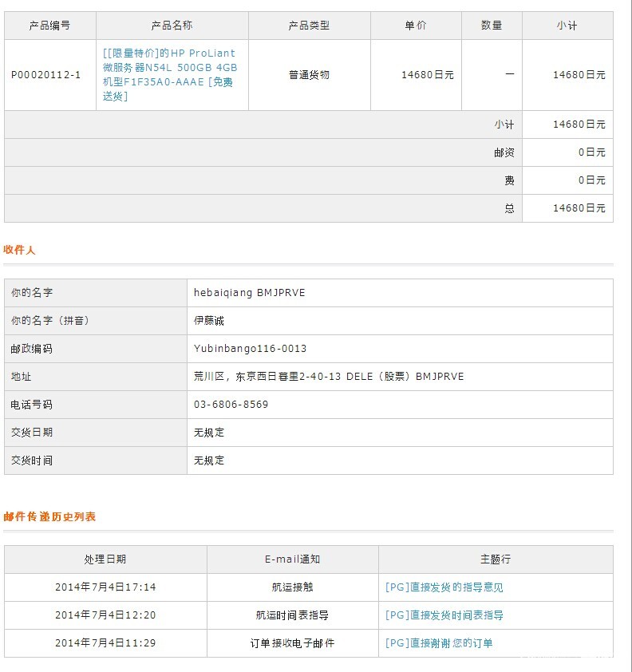Click the '主题行' column header
632x672 pixels.
[496, 559]
